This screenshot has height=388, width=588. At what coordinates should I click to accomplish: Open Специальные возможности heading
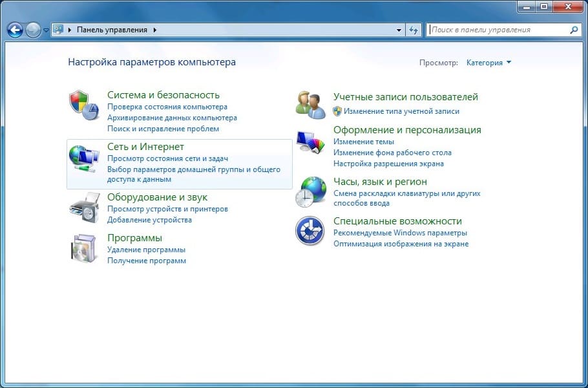[397, 221]
